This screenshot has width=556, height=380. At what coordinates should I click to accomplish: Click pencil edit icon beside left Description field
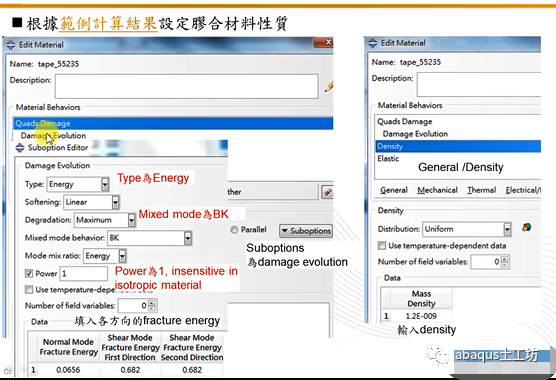click(329, 86)
